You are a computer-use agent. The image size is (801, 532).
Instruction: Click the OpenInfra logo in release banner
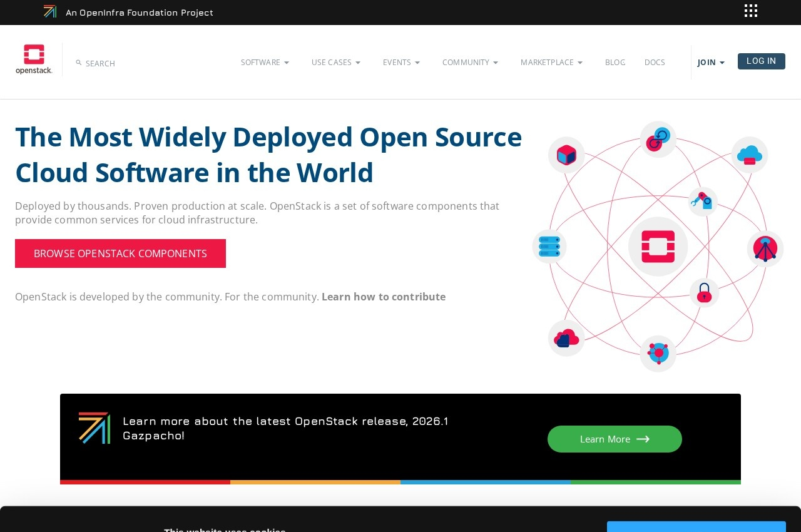click(x=94, y=428)
